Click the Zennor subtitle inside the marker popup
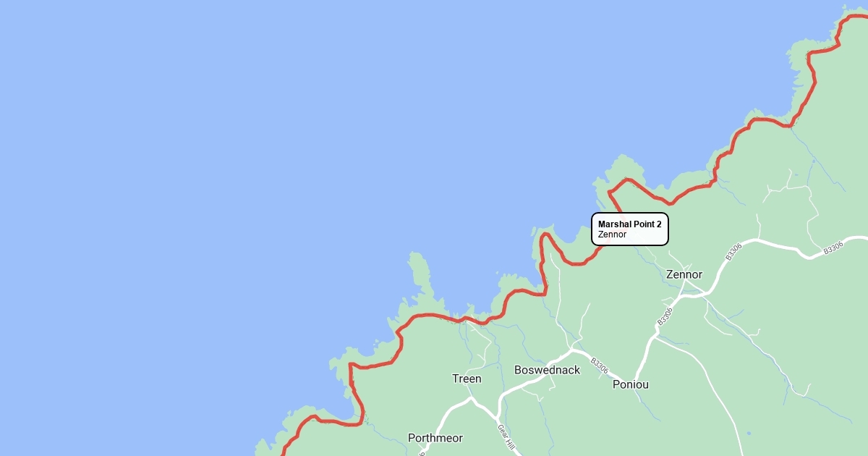The height and width of the screenshot is (456, 868). pyautogui.click(x=612, y=235)
